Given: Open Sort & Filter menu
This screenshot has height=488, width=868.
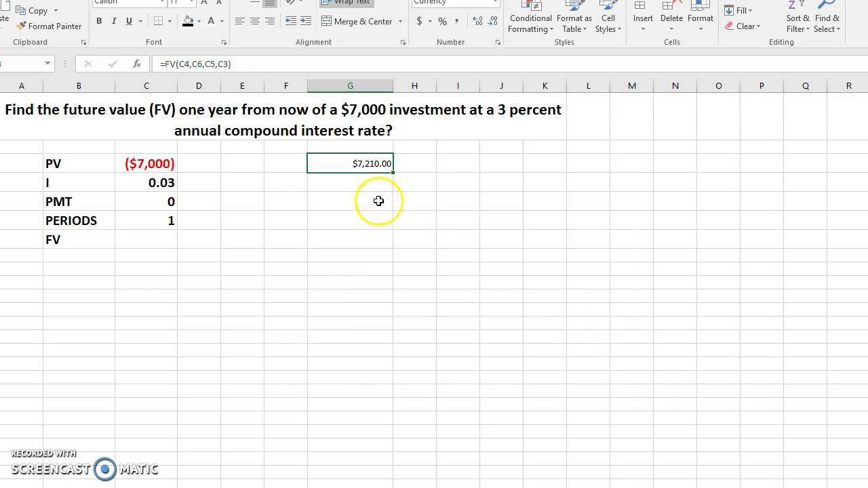Looking at the screenshot, I should [797, 17].
